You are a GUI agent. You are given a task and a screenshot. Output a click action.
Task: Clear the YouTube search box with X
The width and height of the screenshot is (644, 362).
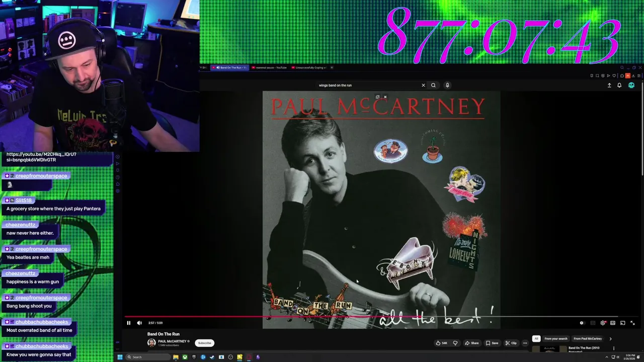pos(423,85)
